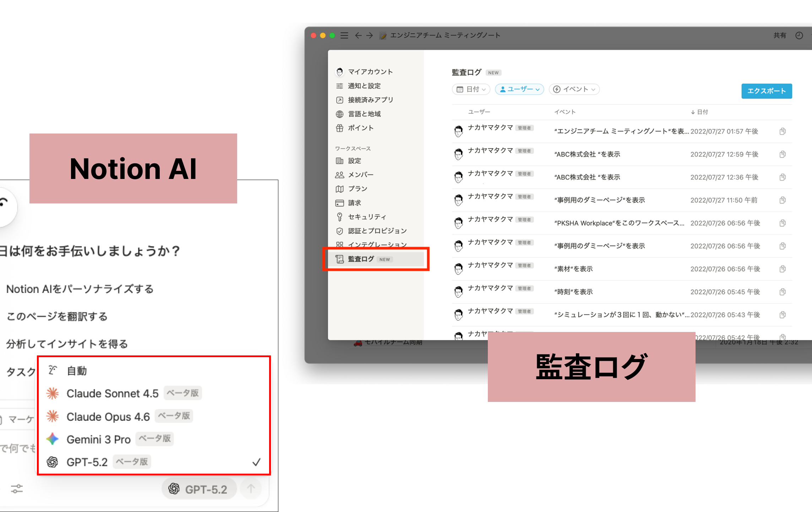
Task: Click the sidebar hamburger menu icon
Action: point(344,36)
